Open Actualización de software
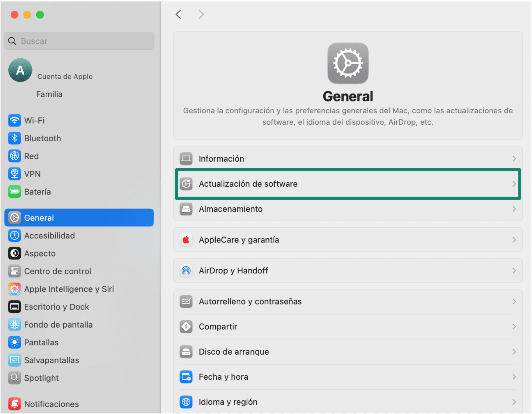532x414 pixels. (x=348, y=184)
